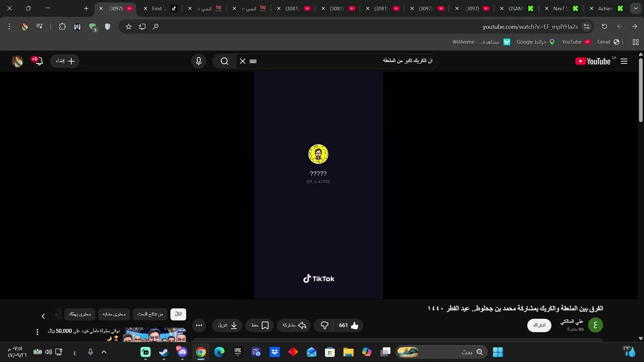644x362 pixels.
Task: Start voice search with the microphone
Action: pos(199,61)
